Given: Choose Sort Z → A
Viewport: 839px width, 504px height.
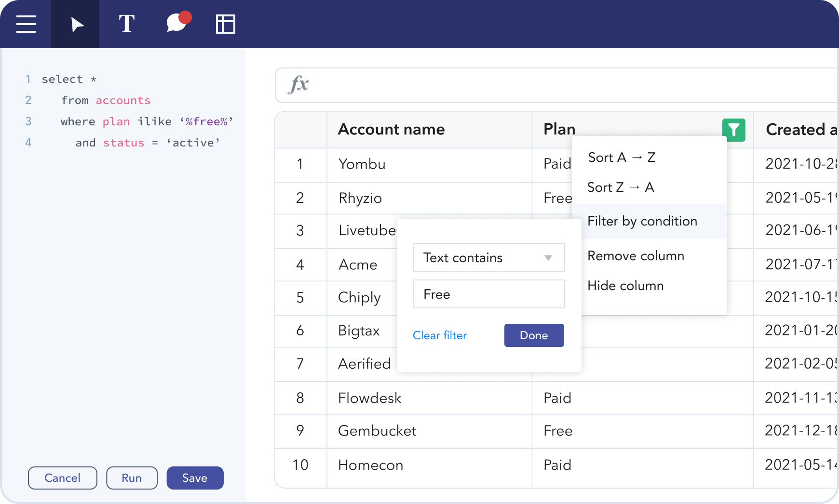Looking at the screenshot, I should (x=621, y=187).
